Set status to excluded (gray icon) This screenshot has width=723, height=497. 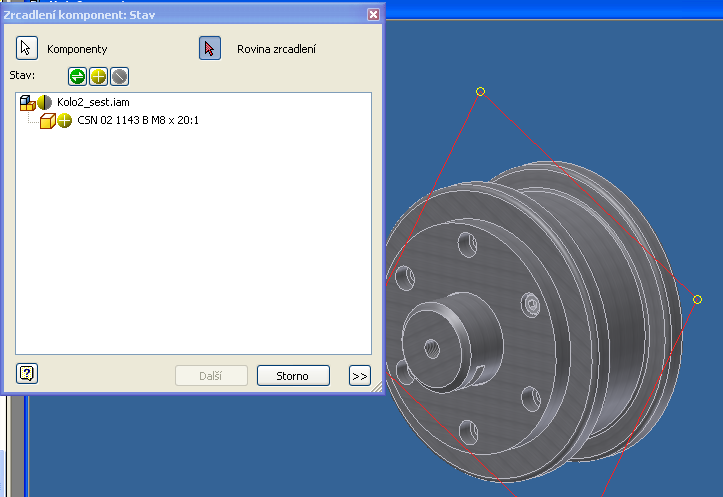click(x=119, y=76)
